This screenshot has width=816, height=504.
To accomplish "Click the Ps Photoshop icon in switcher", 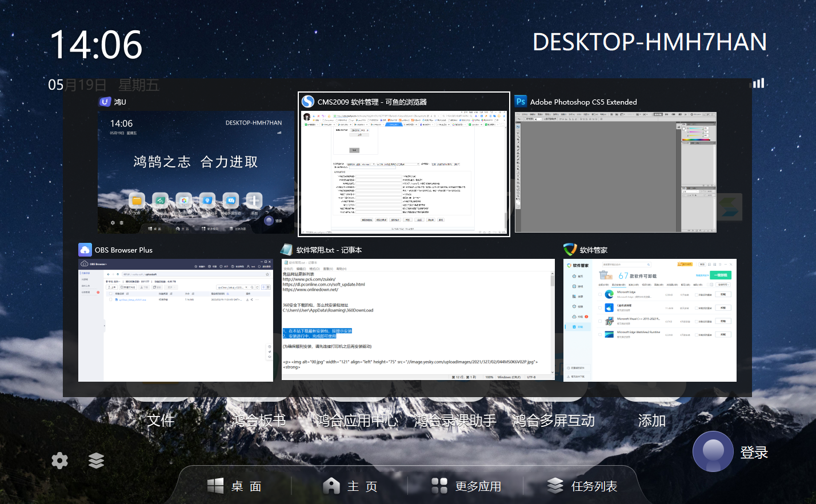I will point(521,102).
